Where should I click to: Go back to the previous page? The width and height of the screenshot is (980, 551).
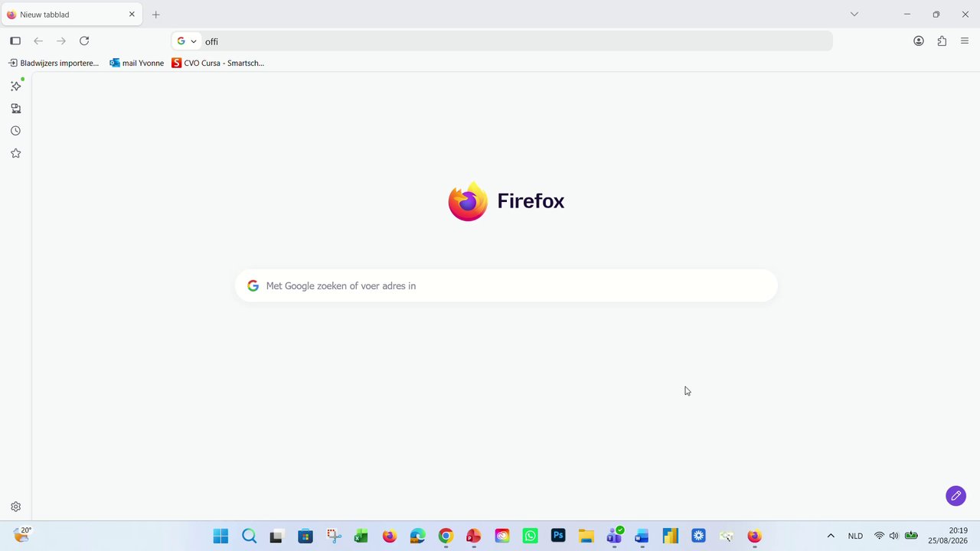click(38, 41)
